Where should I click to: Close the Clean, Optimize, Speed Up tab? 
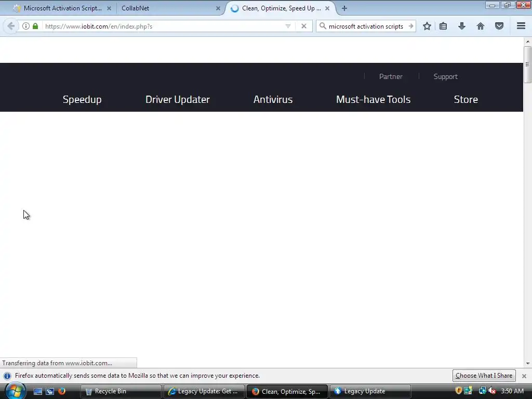coord(327,8)
